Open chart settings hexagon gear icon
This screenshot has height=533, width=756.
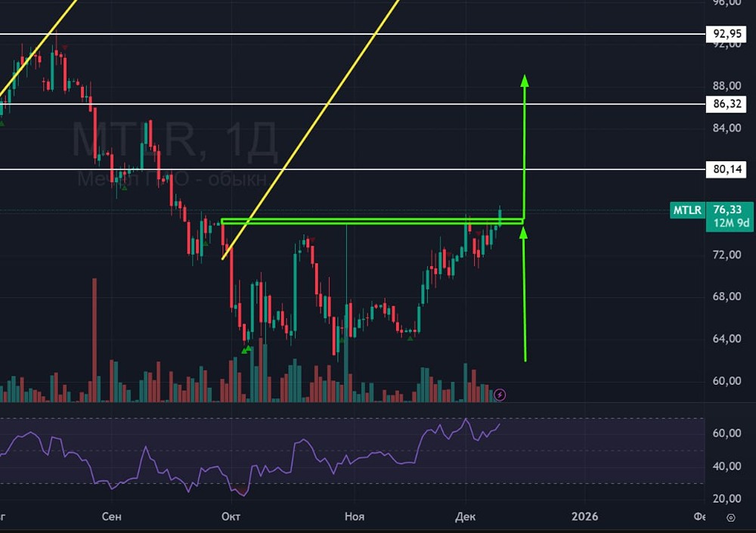[x=731, y=518]
